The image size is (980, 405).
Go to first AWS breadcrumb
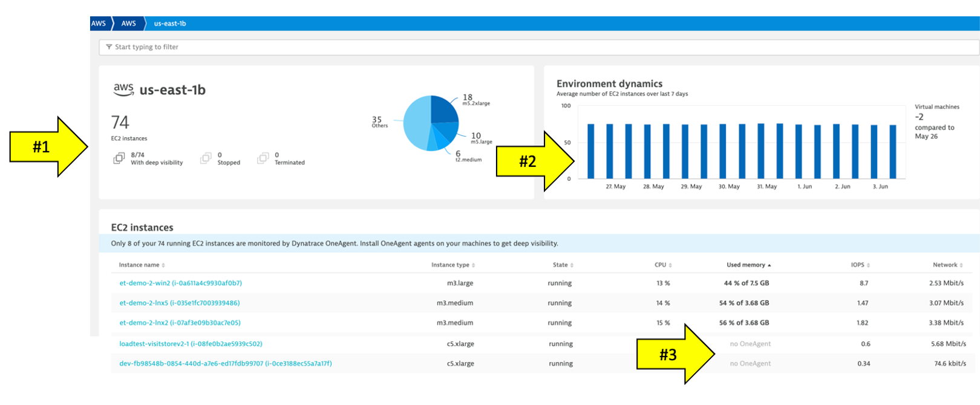coord(99,24)
